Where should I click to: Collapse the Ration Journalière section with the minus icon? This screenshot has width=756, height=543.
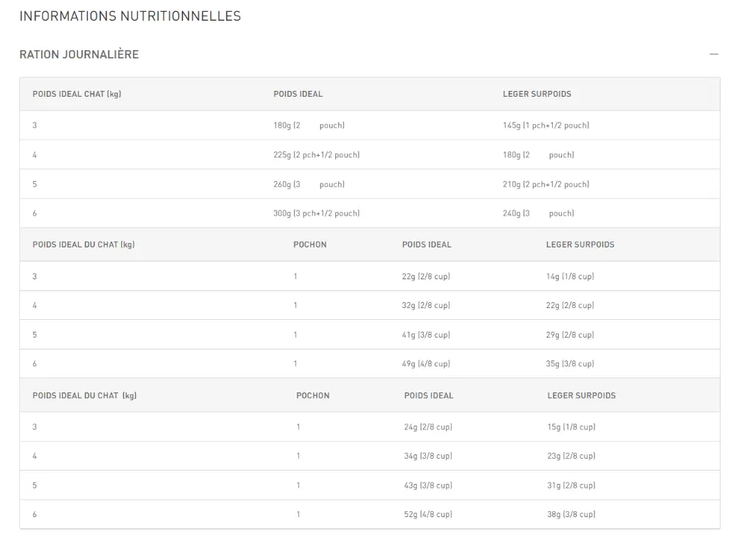713,55
